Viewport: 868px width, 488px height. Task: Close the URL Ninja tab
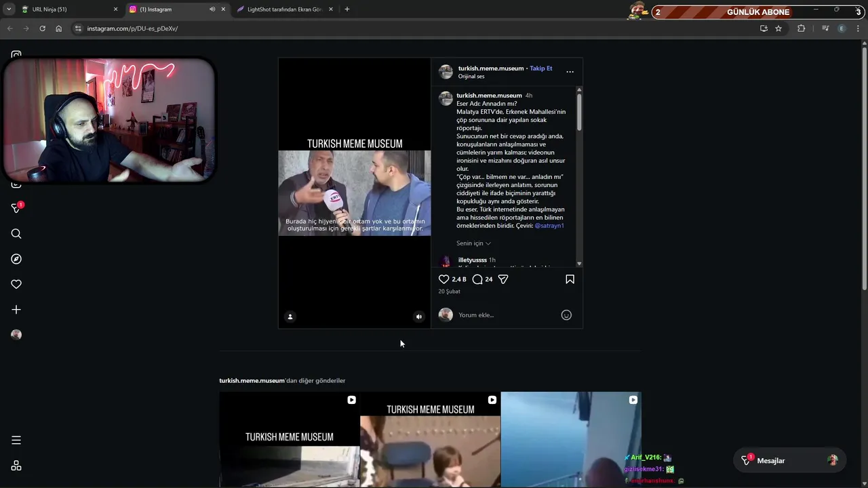[115, 9]
